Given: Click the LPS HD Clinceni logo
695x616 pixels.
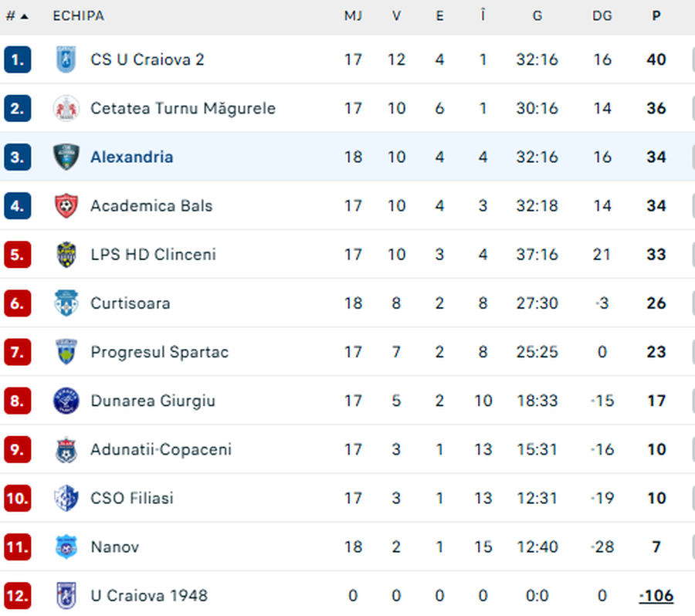Looking at the screenshot, I should [x=66, y=254].
